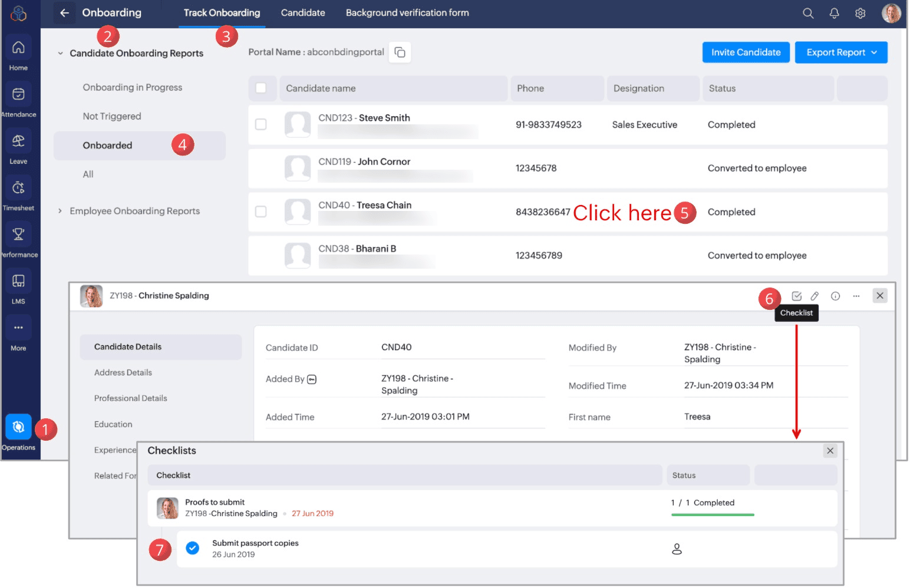
Task: Tick the Treesa Chain row checkbox
Action: coord(261,212)
